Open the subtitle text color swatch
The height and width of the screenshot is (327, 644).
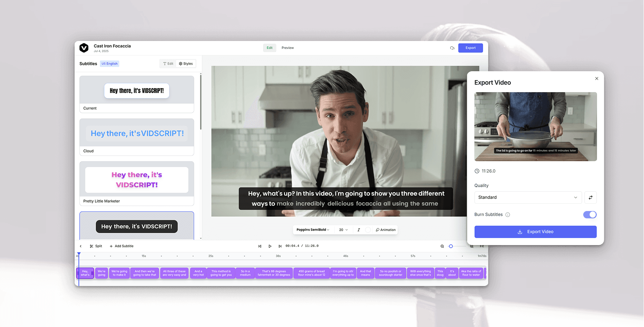tap(368, 230)
